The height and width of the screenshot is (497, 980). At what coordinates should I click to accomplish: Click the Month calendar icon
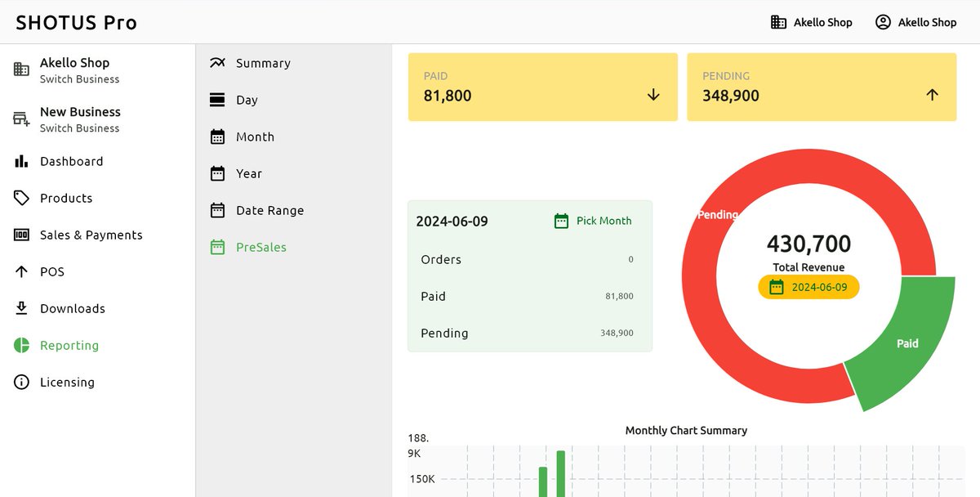coord(217,137)
